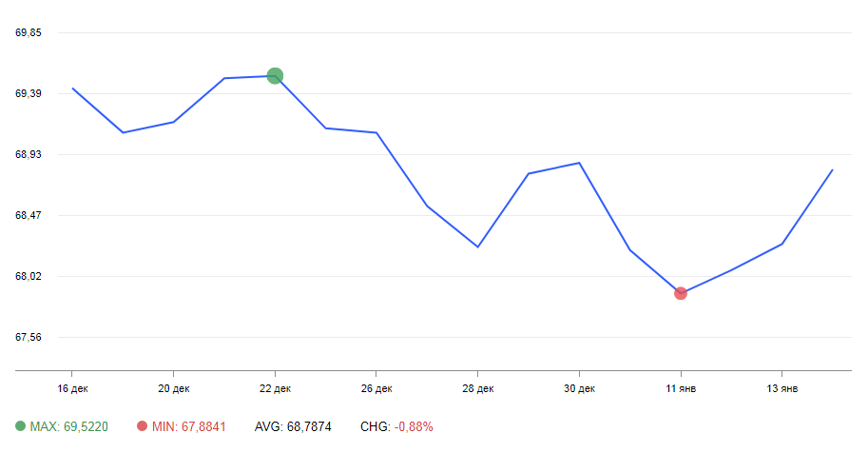This screenshot has width=868, height=453.
Task: Click the 67,56 y-axis value
Action: coord(29,337)
